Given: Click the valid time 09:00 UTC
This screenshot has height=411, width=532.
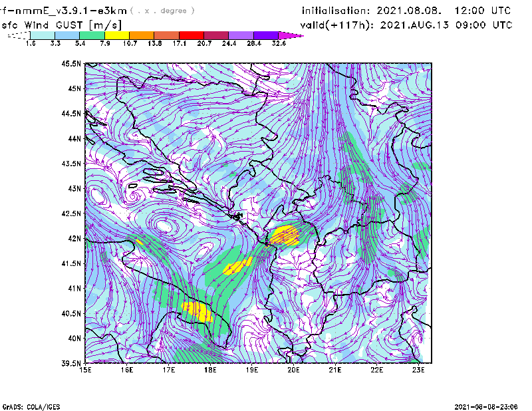Looking at the screenshot, I should [x=484, y=25].
